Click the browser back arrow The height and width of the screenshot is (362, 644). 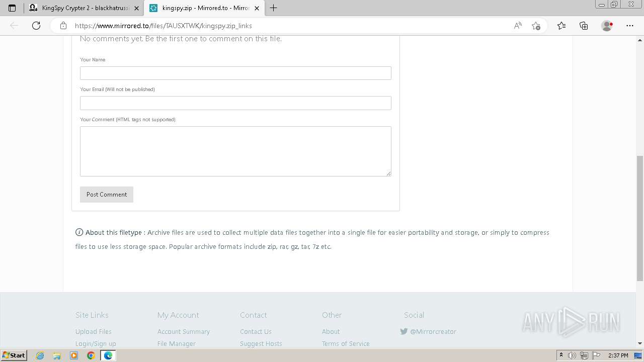tap(14, 26)
